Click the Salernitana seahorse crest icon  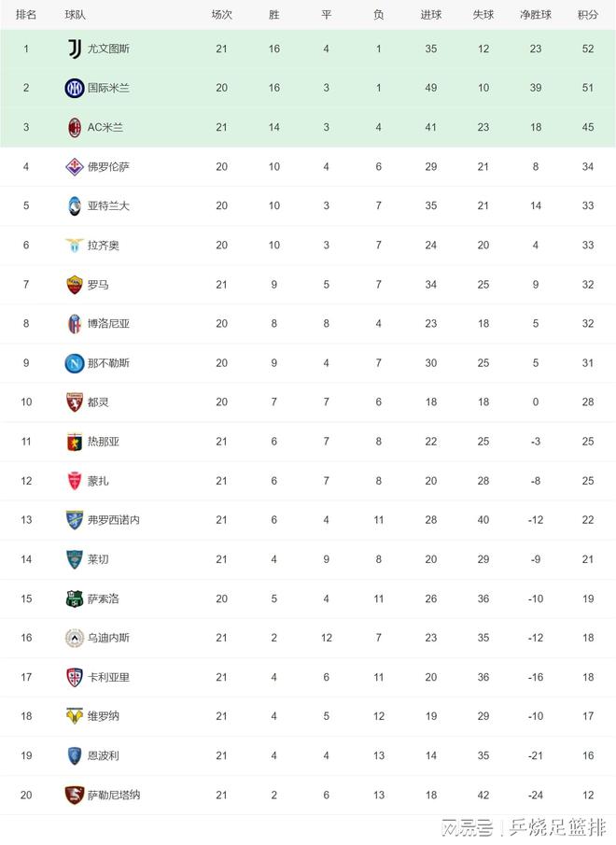[x=75, y=795]
